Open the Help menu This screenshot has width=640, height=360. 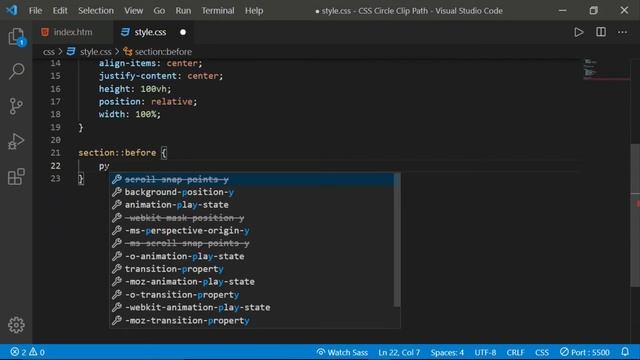coord(254,11)
